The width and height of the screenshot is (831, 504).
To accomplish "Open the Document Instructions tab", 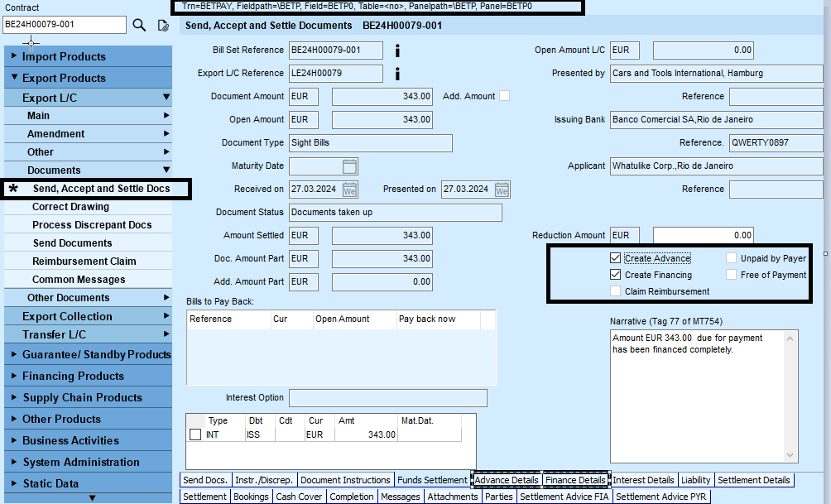I will 345,480.
